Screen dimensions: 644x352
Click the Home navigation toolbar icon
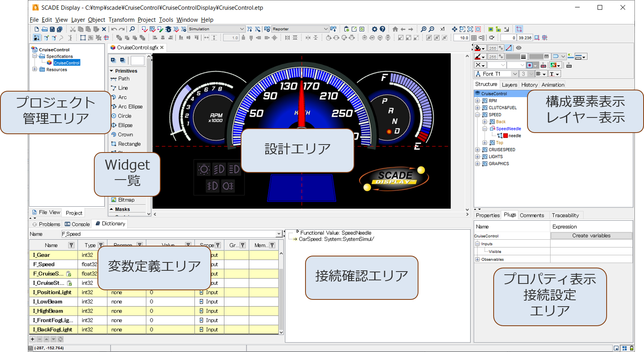point(395,29)
